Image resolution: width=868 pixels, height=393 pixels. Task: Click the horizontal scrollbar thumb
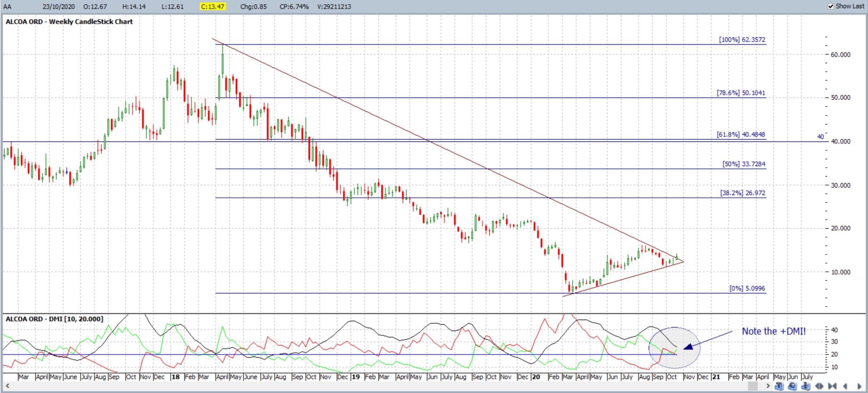753,386
